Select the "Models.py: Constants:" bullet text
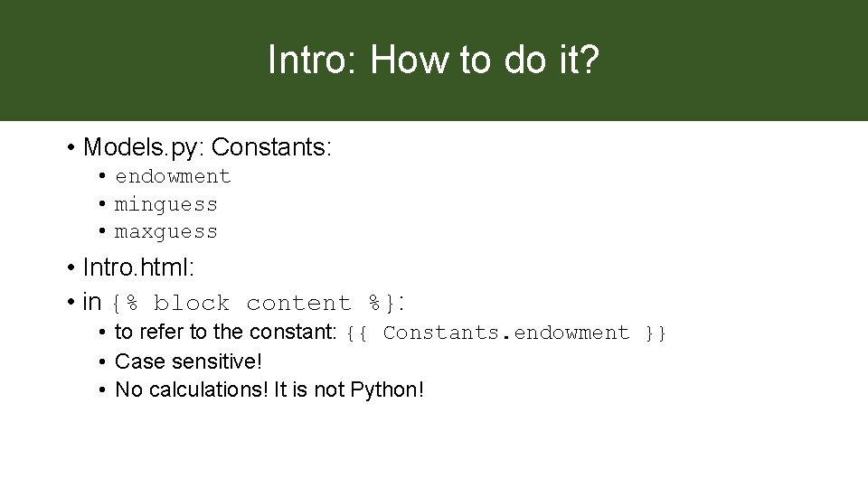 [x=207, y=146]
